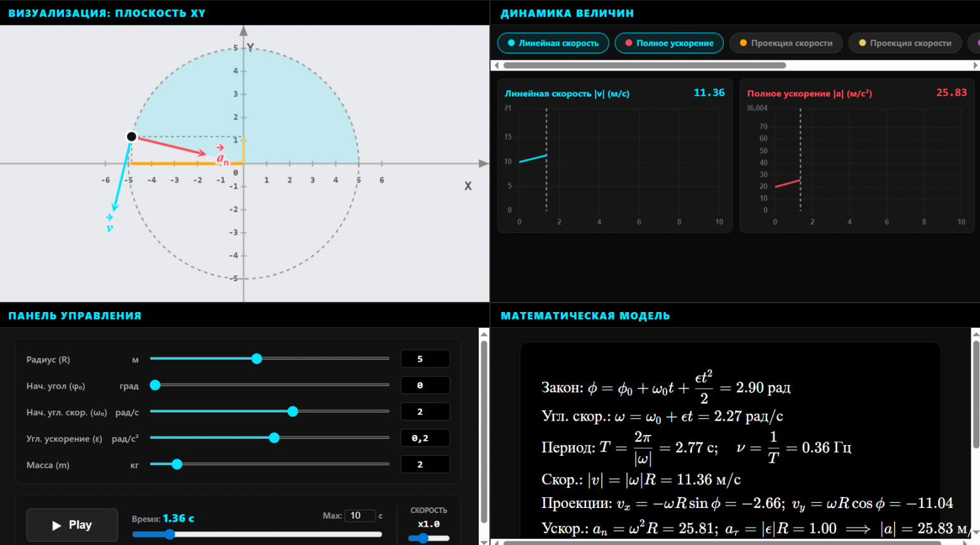Click the time progress slider handle
Viewport: 980px width, 545px height.
click(x=170, y=534)
